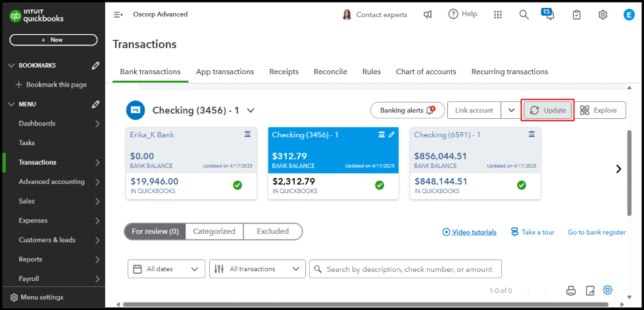Collapse the left navigation menu icon

point(118,14)
